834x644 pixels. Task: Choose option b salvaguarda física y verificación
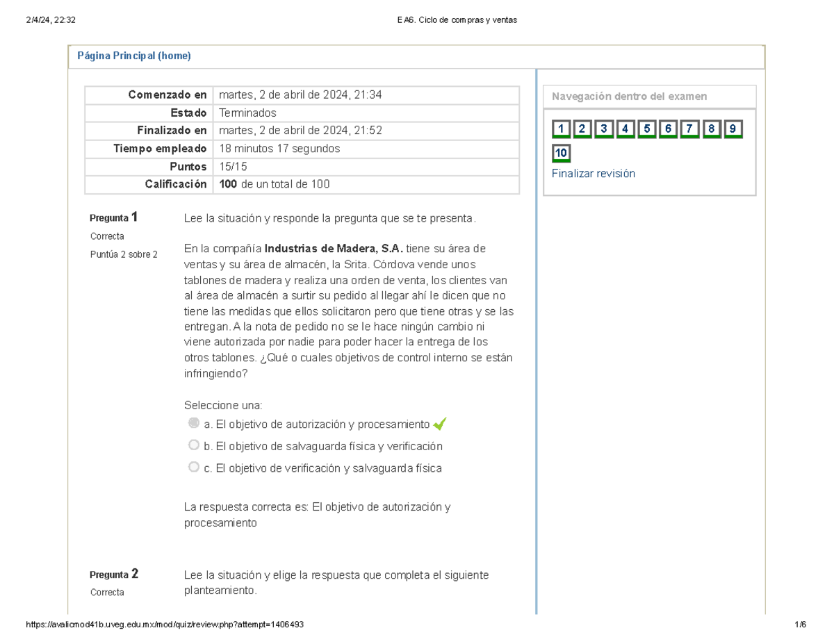coord(194,445)
